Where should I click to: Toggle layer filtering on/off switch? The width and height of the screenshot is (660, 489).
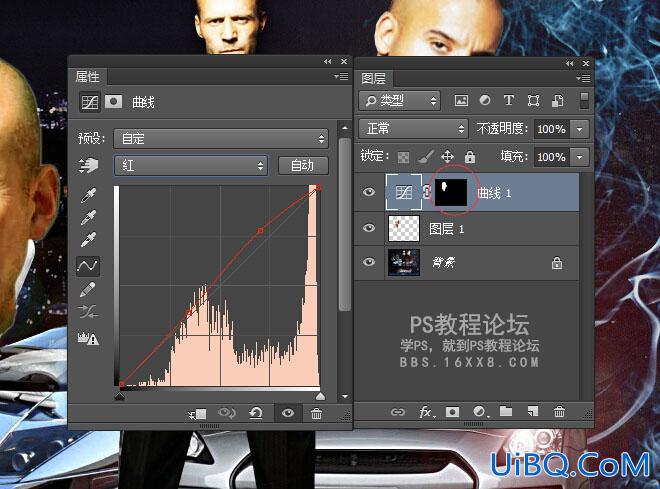pos(584,101)
